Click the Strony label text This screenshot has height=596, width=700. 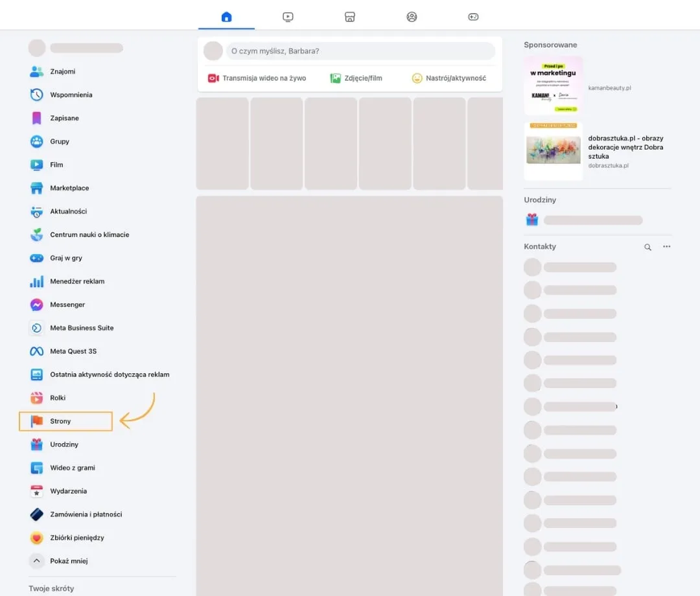coord(60,421)
